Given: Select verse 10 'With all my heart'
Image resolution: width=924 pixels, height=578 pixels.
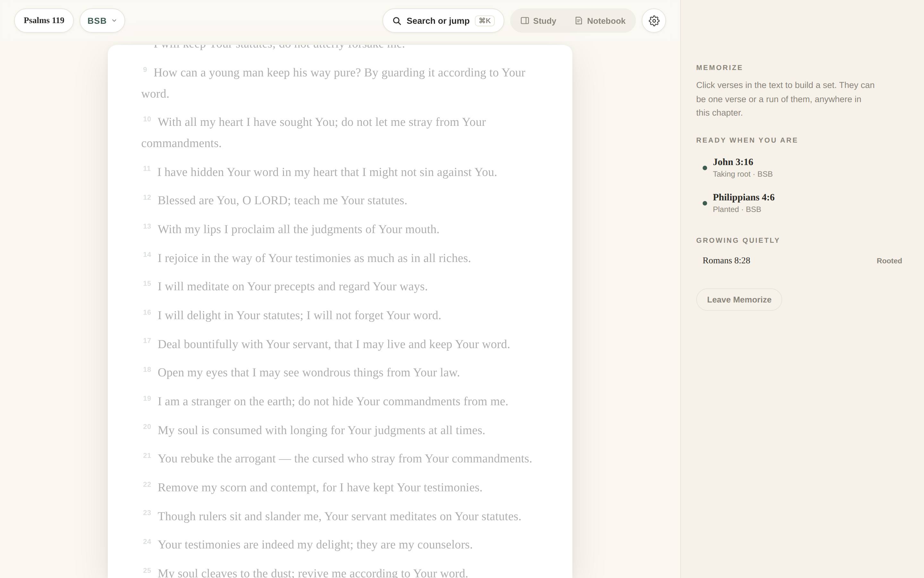Looking at the screenshot, I should [313, 132].
